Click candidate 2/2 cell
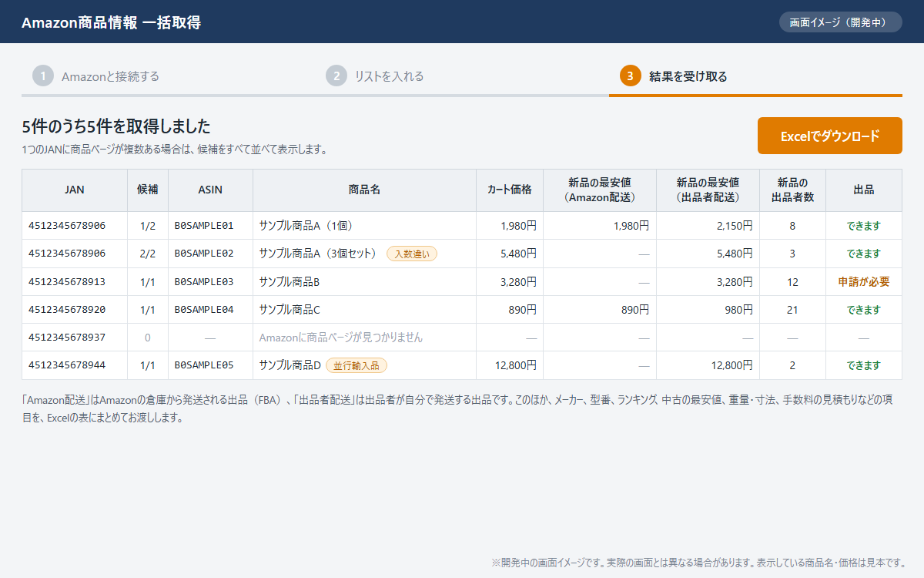 tap(148, 254)
